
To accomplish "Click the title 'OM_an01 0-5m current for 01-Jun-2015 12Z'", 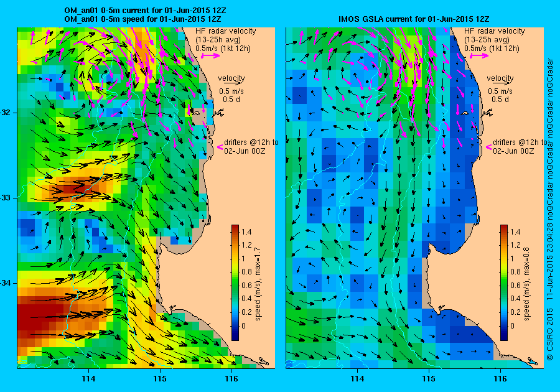I will 145,11.
